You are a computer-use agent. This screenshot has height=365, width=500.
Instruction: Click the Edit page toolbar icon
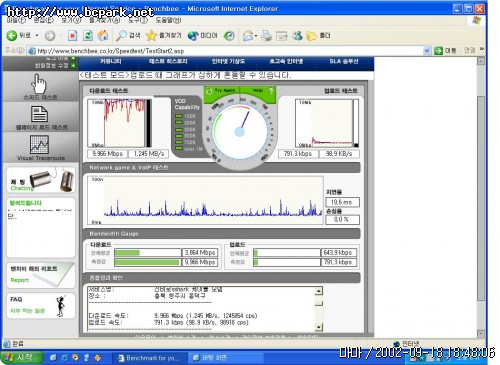[x=282, y=36]
